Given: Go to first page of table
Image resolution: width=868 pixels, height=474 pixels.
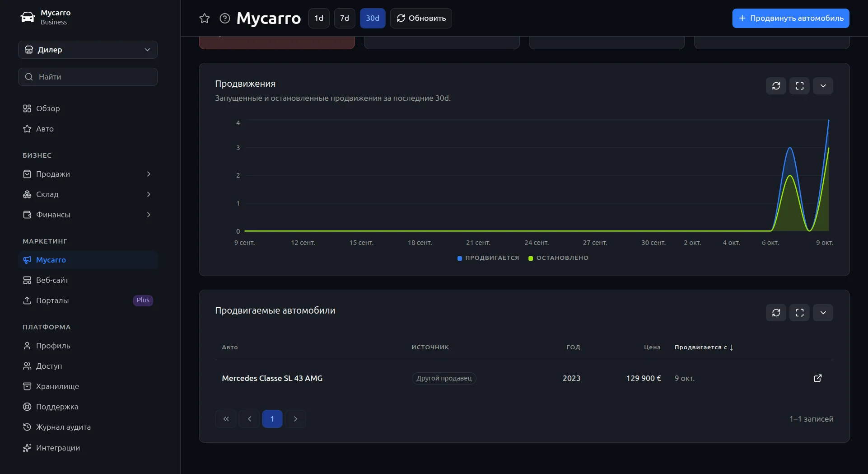Looking at the screenshot, I should coord(226,419).
